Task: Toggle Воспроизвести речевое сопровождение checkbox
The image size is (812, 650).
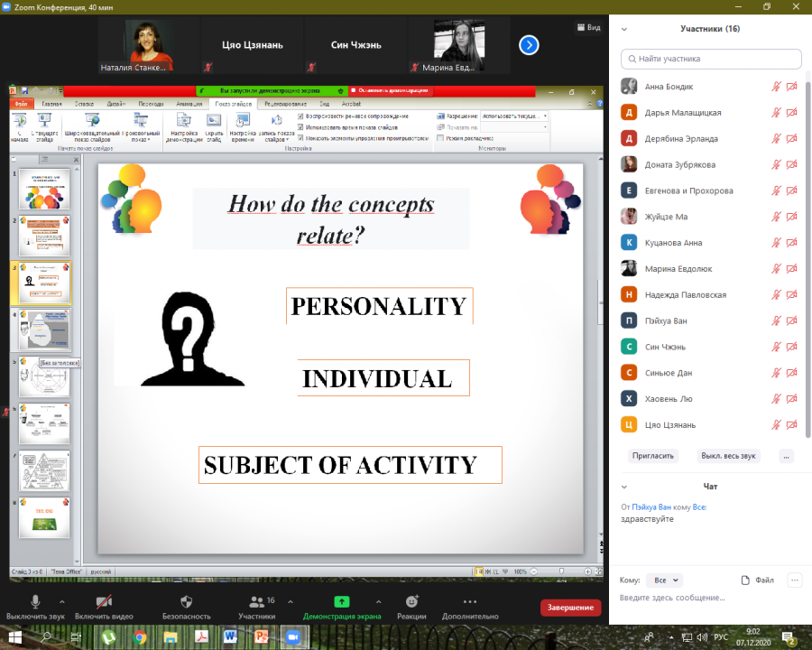Action: pos(300,116)
